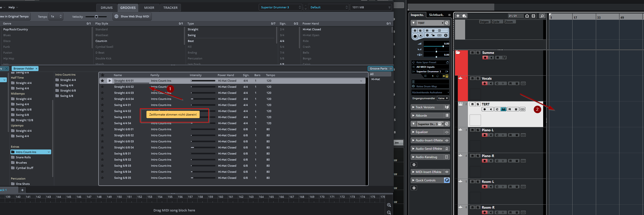The height and width of the screenshot is (215, 644).
Task: Play the Straight 4/4 01 groove preview
Action: pos(110,81)
